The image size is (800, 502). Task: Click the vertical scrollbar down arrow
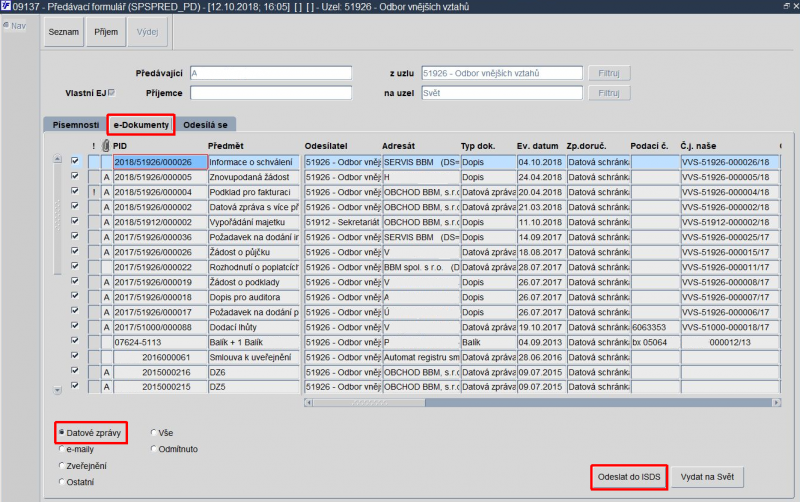(57, 390)
